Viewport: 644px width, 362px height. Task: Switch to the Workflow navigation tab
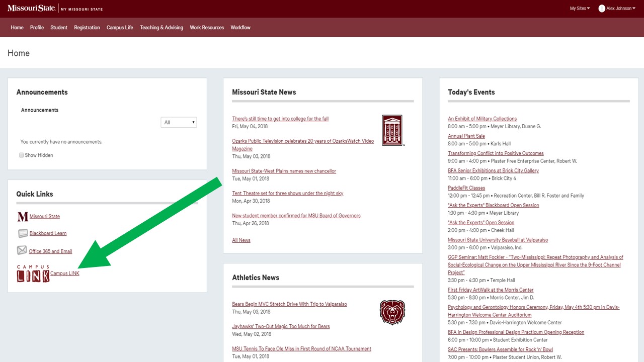coord(240,28)
